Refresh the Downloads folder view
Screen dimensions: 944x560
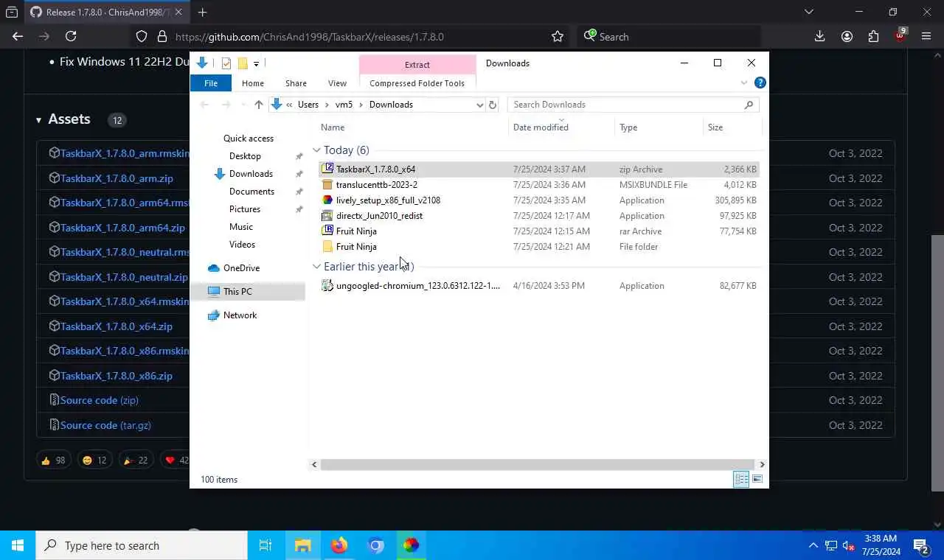[x=493, y=105]
